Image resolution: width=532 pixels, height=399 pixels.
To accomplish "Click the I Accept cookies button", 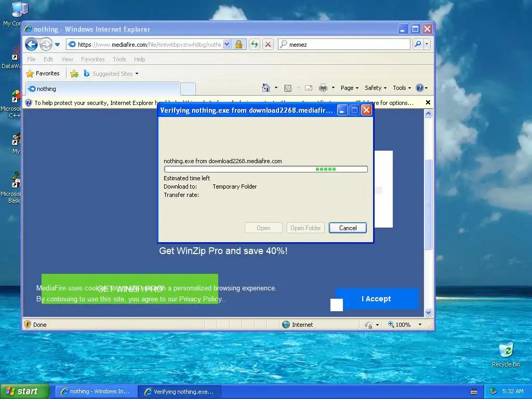I will click(x=376, y=299).
